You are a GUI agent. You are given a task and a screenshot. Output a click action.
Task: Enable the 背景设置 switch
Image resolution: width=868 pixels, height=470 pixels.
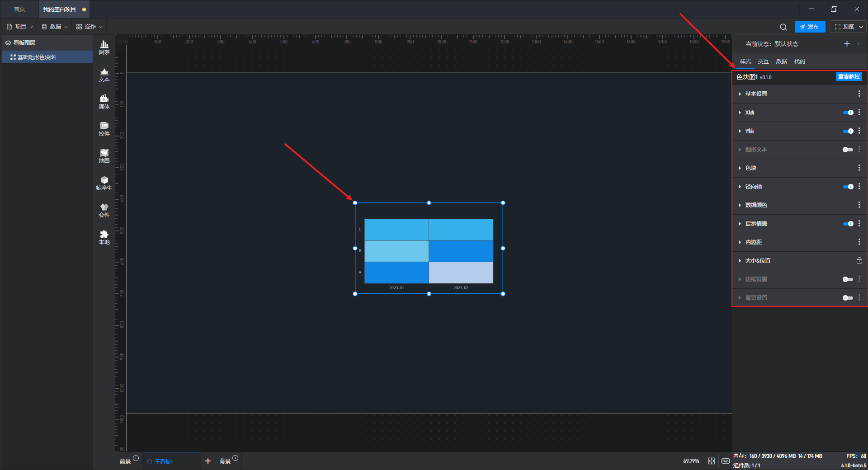[x=848, y=298]
